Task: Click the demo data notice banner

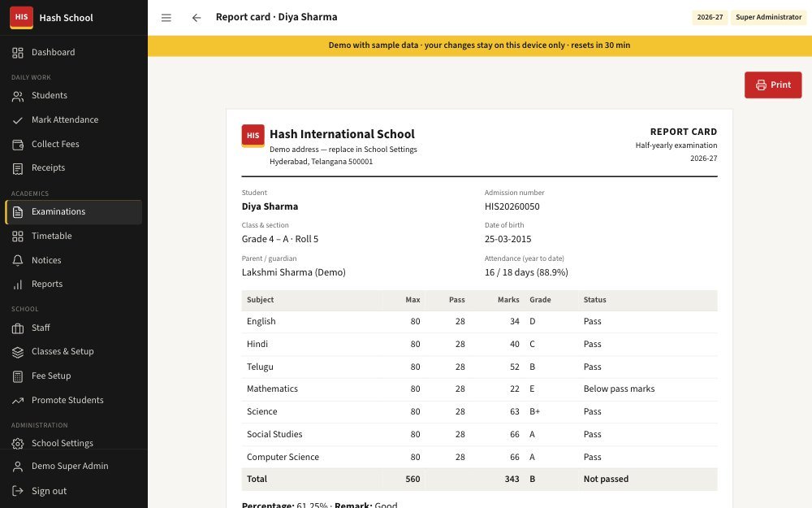Action: tap(480, 46)
